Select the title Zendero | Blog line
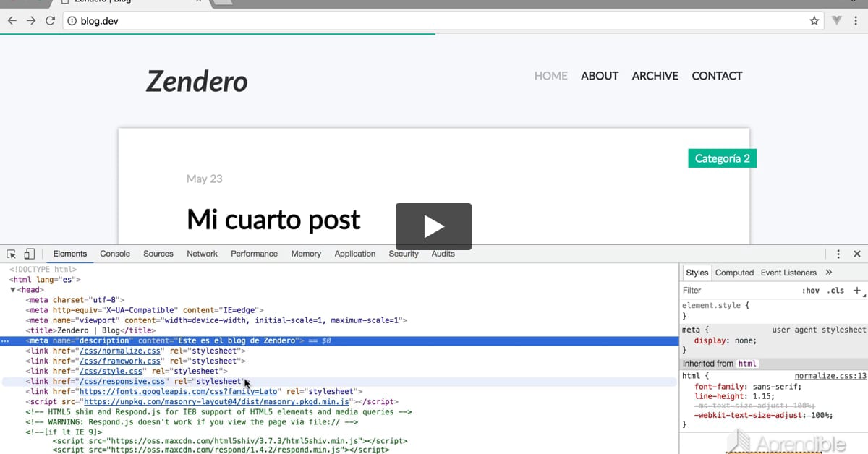Screen dimensions: 868x454 (x=90, y=330)
